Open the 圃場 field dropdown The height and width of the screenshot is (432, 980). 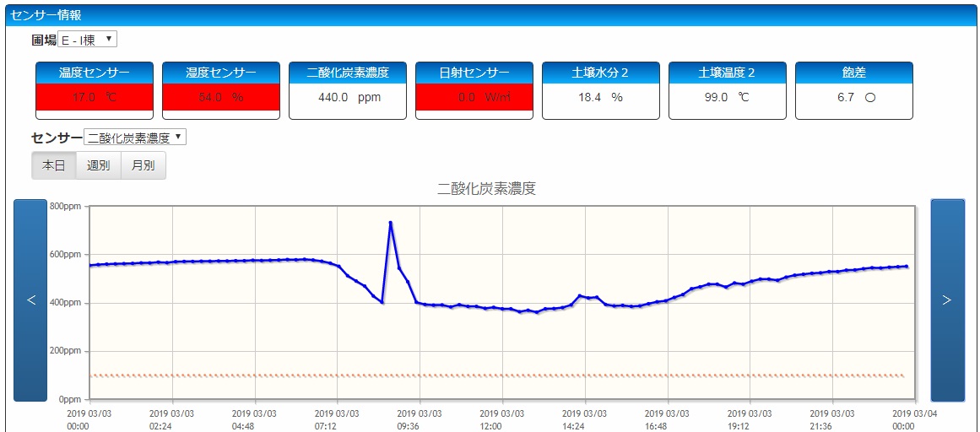[x=88, y=40]
